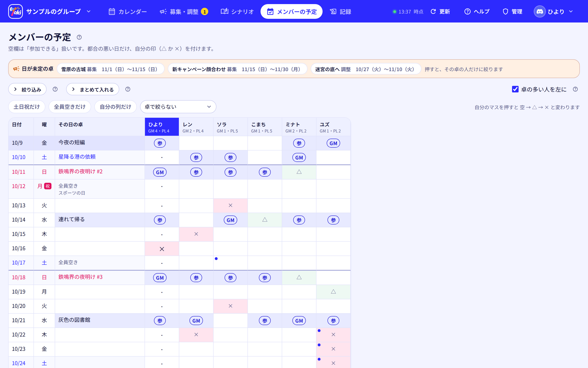Open ヘルプ from the top bar
Viewport: 588px width, 368px height.
coord(477,11)
